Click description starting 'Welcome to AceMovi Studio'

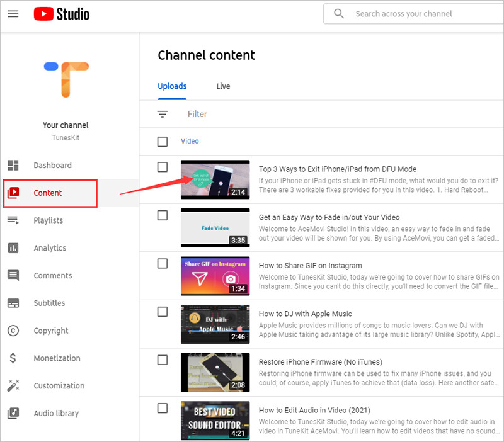click(x=379, y=233)
